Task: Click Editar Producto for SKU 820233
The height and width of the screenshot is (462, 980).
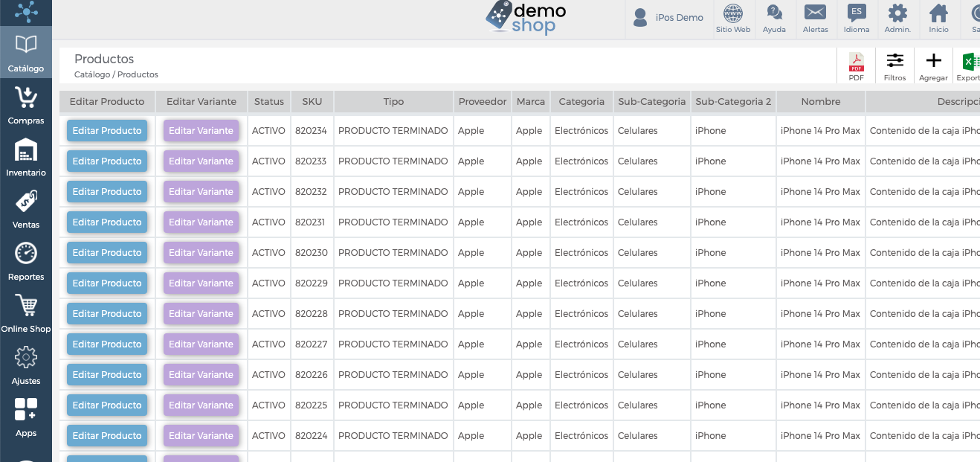Action: pyautogui.click(x=107, y=161)
